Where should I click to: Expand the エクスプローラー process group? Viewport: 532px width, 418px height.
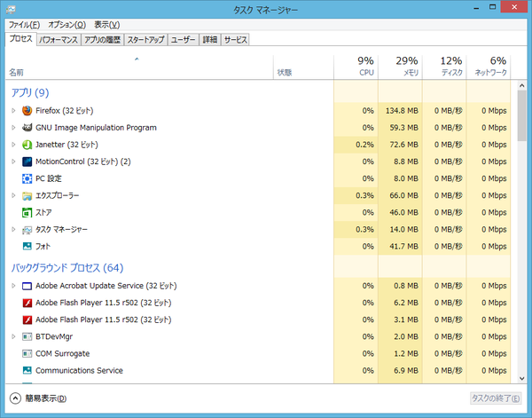pyautogui.click(x=13, y=195)
